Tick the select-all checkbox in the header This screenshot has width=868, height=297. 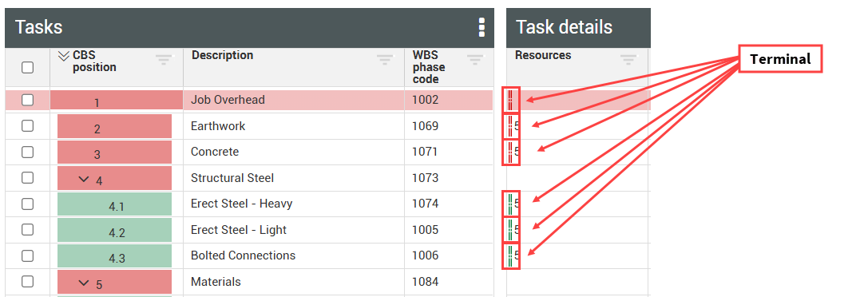(27, 68)
